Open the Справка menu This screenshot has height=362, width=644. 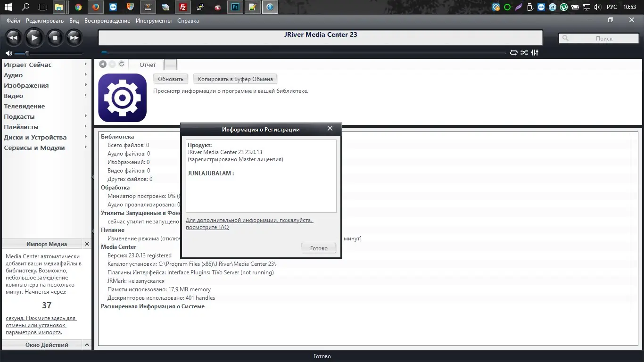pos(188,21)
